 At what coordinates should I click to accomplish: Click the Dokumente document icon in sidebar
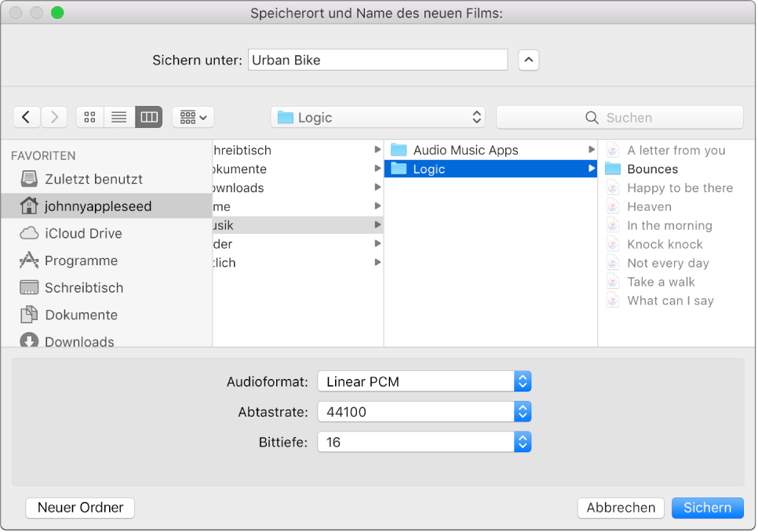[29, 315]
